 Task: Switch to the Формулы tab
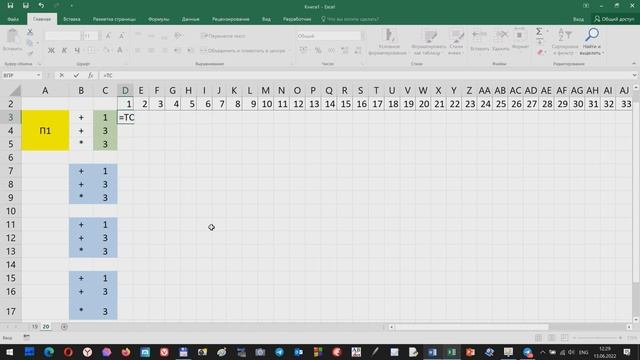click(158, 19)
